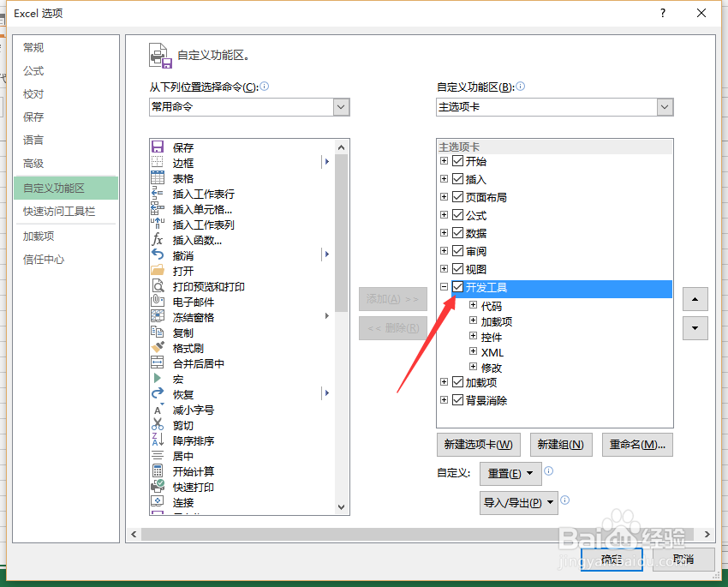The image size is (728, 587).
Task: Select the Macro (宏) play icon
Action: (158, 378)
